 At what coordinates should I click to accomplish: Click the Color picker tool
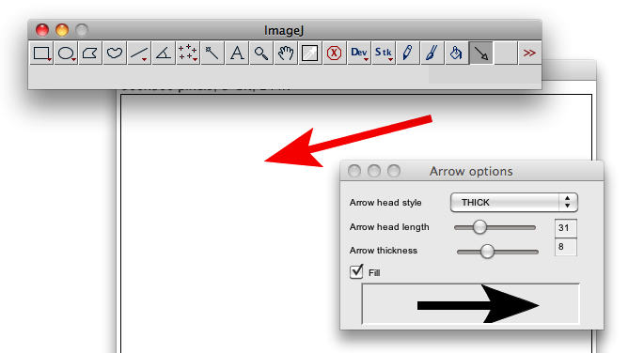309,53
